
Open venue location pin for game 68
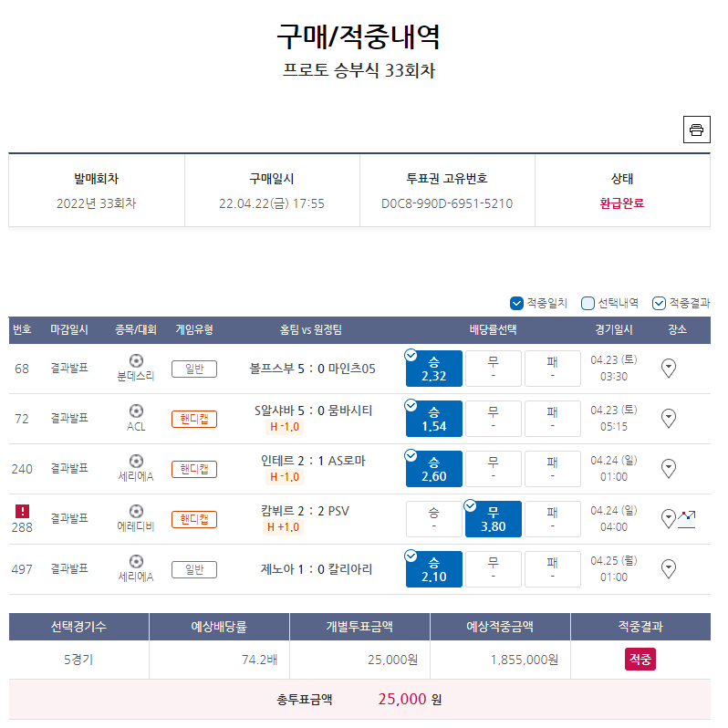tap(668, 369)
